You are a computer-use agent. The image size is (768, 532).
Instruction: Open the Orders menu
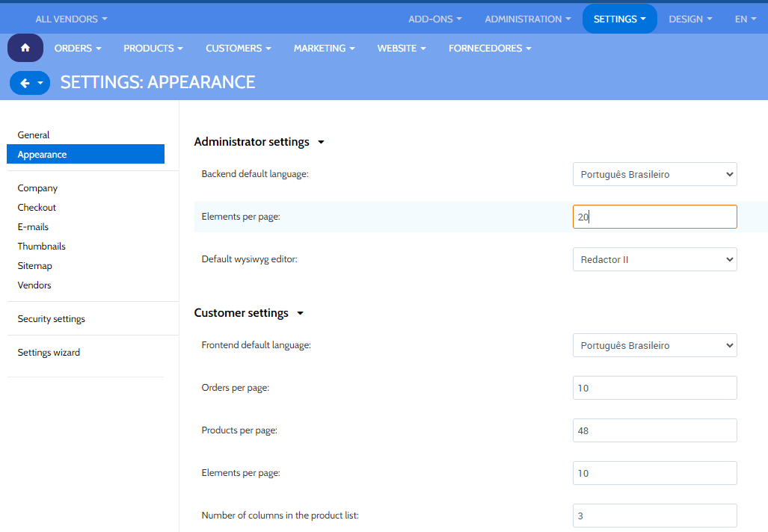pyautogui.click(x=78, y=49)
